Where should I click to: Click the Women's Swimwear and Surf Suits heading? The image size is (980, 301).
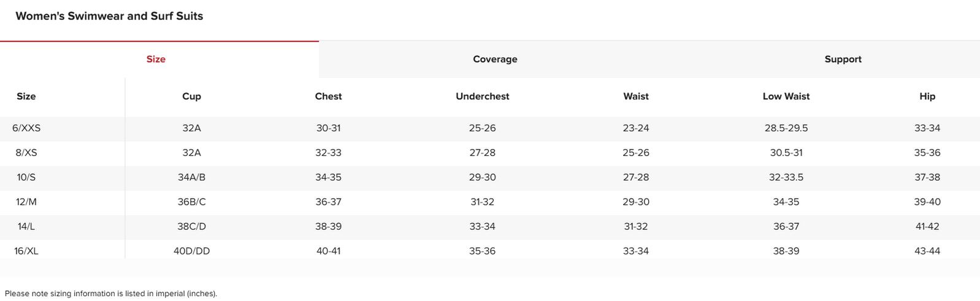click(109, 16)
